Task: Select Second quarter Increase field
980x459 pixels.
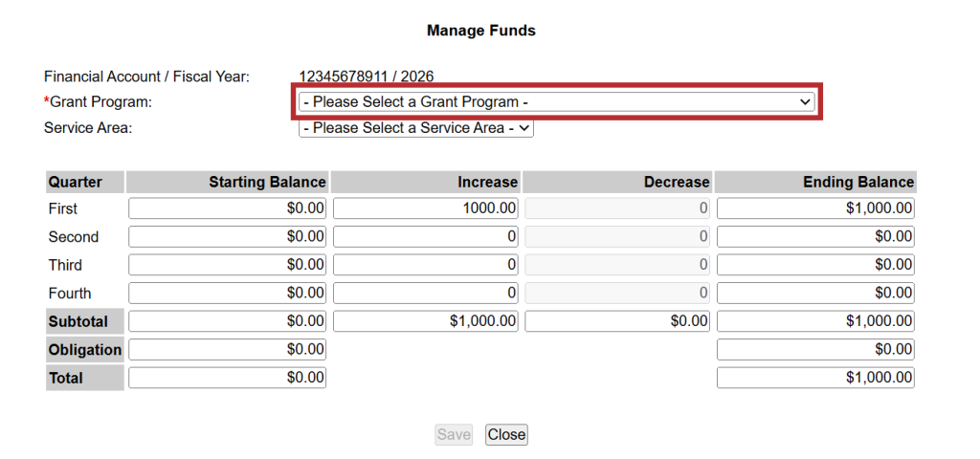Action: 426,236
